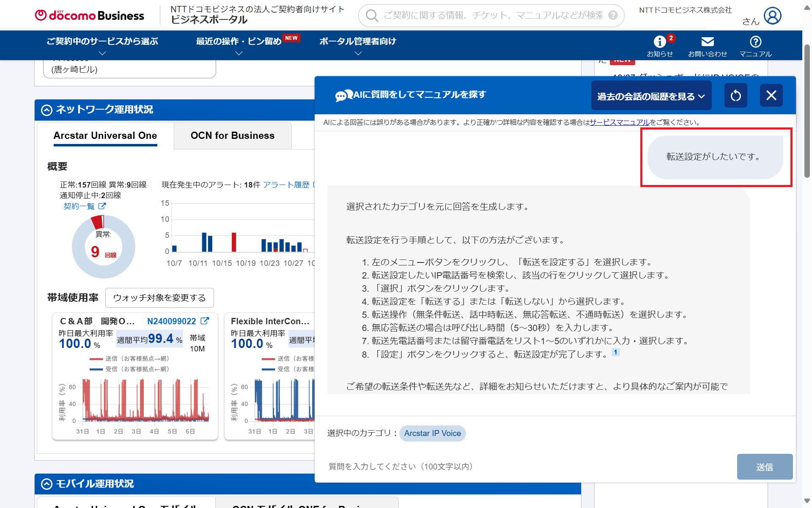Close the AI manual chat panel

click(x=771, y=96)
